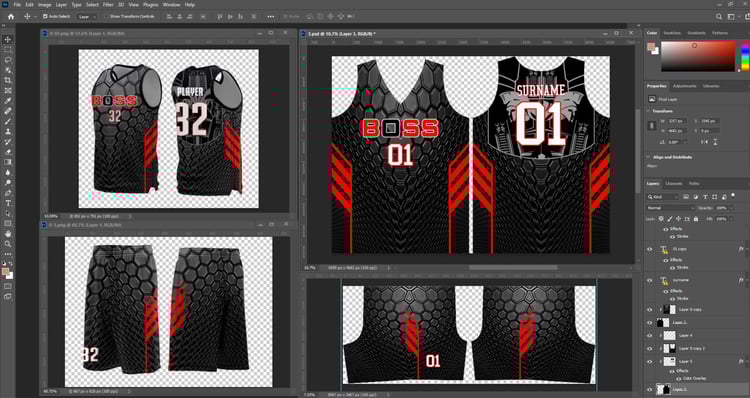Open the Auto-Select Layer dropdown

click(x=87, y=16)
